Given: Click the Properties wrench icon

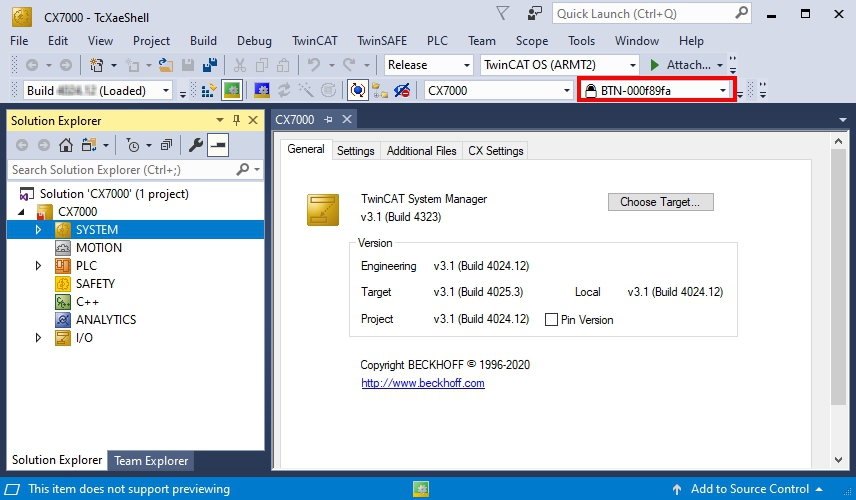Looking at the screenshot, I should pos(195,145).
